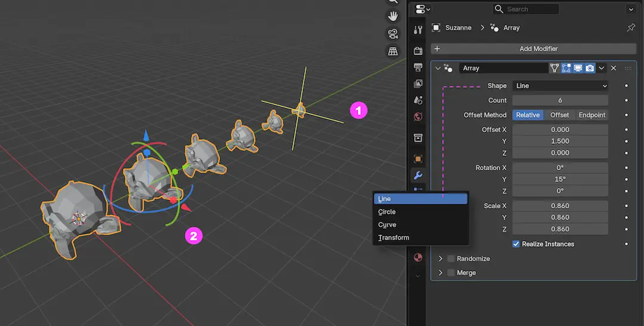Click the Add Modifier button
This screenshot has height=326, width=644.
(533, 49)
